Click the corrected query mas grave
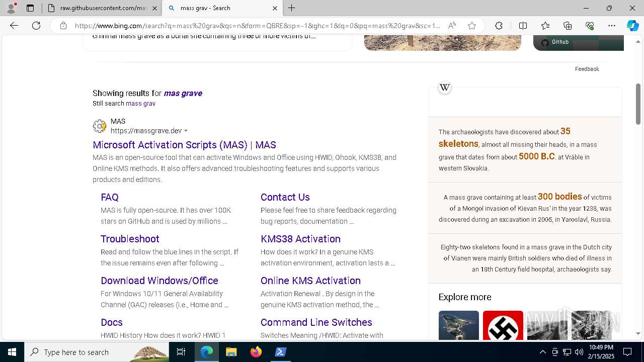The width and height of the screenshot is (644, 362). click(183, 93)
